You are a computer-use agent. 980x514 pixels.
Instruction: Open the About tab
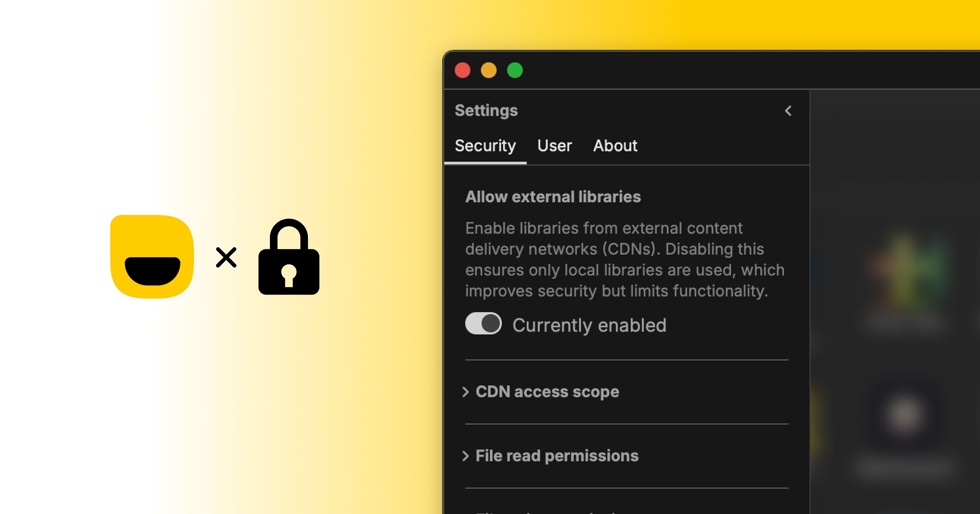coord(615,146)
